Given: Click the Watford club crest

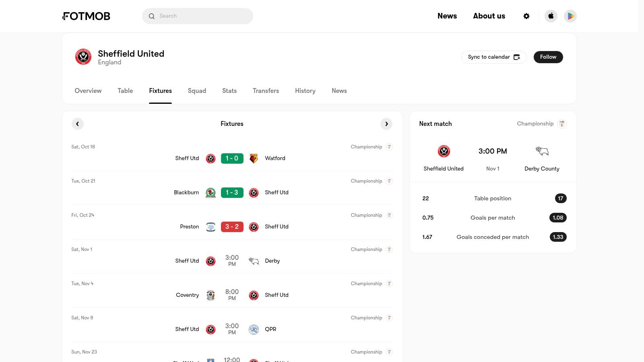Looking at the screenshot, I should point(254,158).
